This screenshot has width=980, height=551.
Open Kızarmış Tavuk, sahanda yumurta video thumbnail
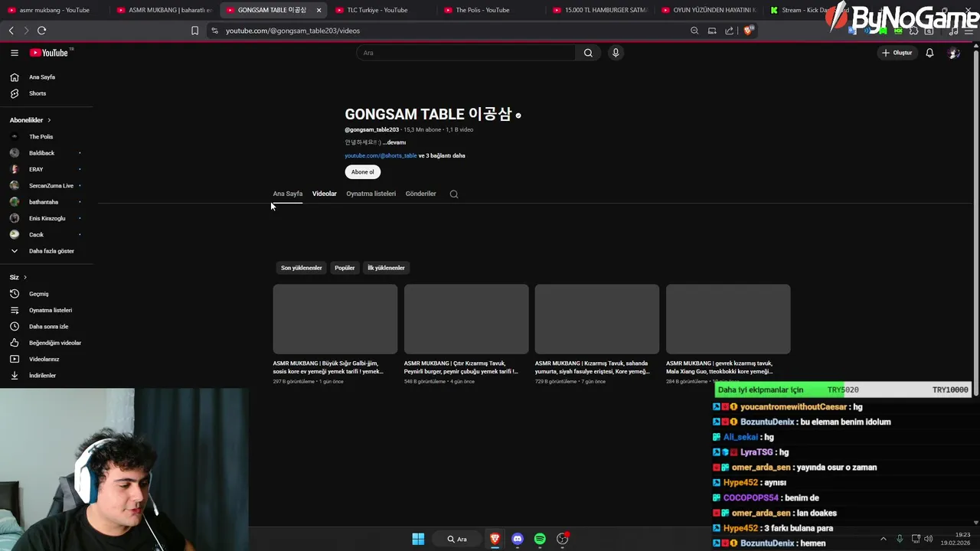[597, 319]
